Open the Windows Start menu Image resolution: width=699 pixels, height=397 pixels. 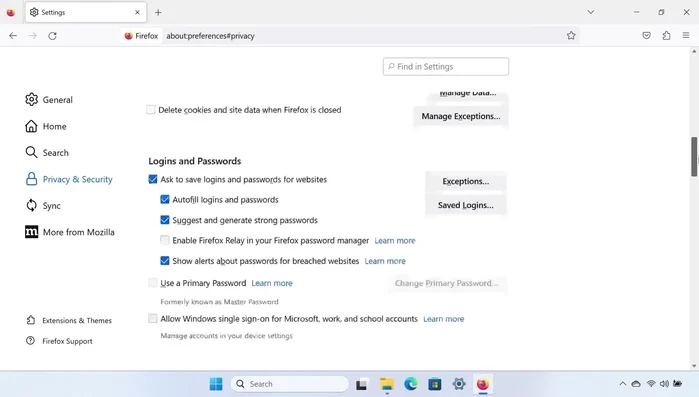coord(216,384)
